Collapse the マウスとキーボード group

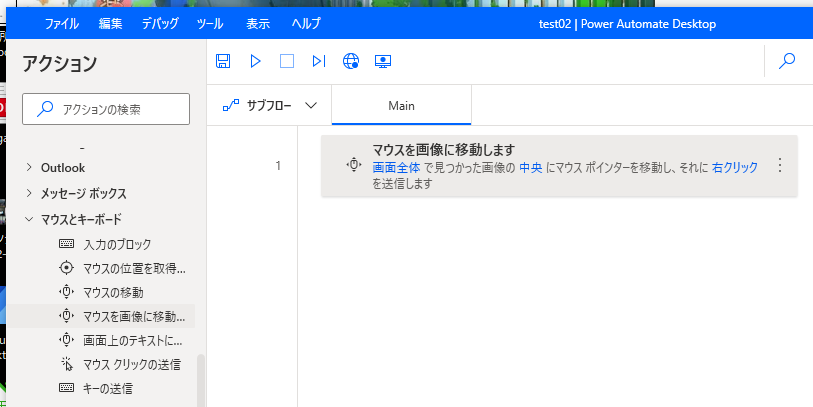point(29,219)
